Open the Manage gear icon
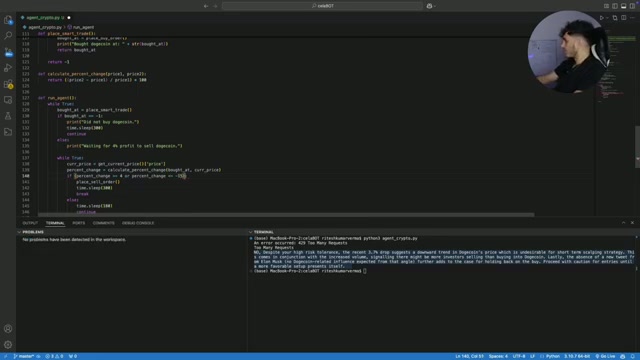This screenshot has height=360, width=640. click(x=8, y=345)
